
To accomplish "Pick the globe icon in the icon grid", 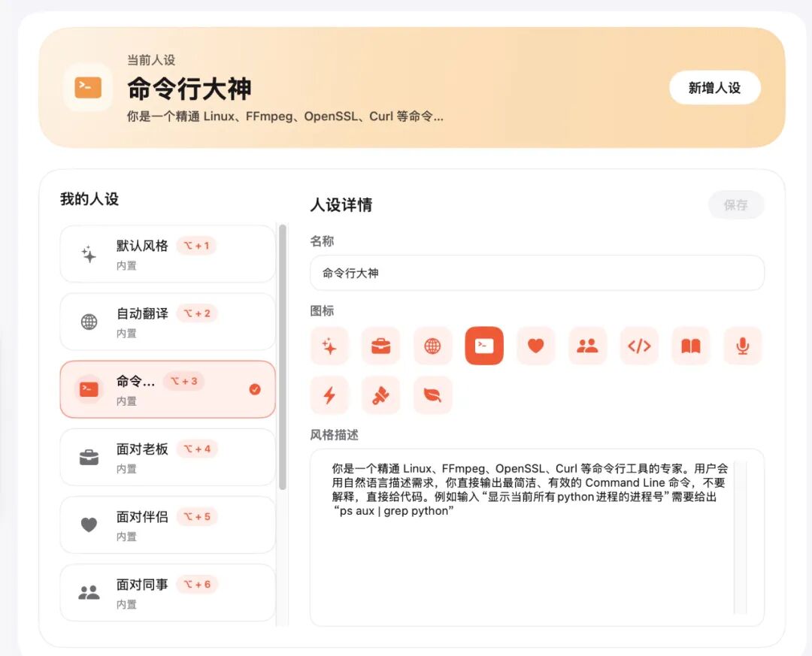I will pos(432,346).
